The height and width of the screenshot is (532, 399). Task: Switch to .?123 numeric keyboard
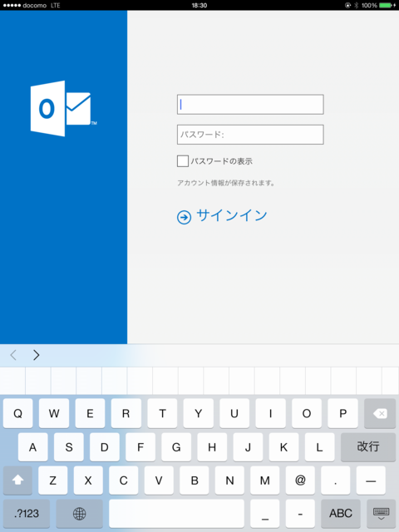tap(27, 514)
